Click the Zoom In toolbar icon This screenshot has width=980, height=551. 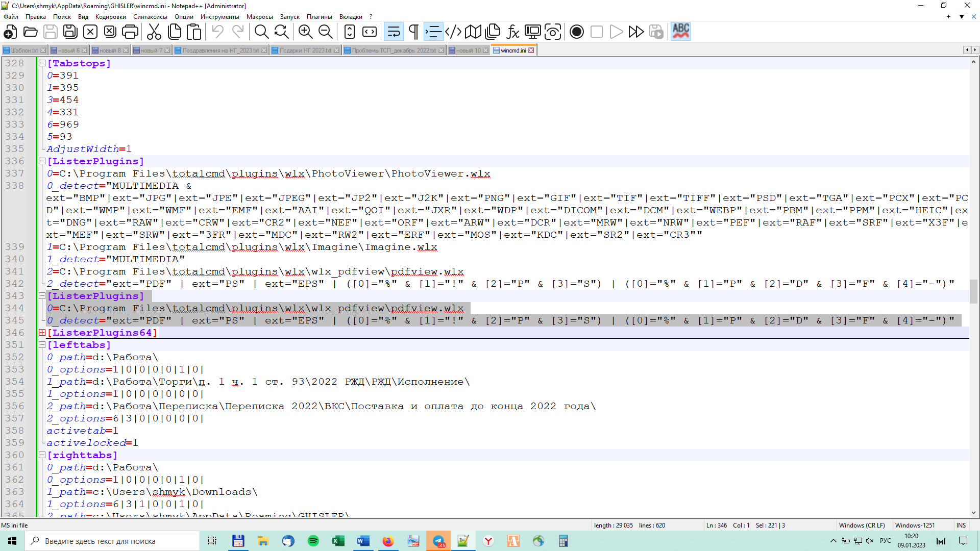305,32
